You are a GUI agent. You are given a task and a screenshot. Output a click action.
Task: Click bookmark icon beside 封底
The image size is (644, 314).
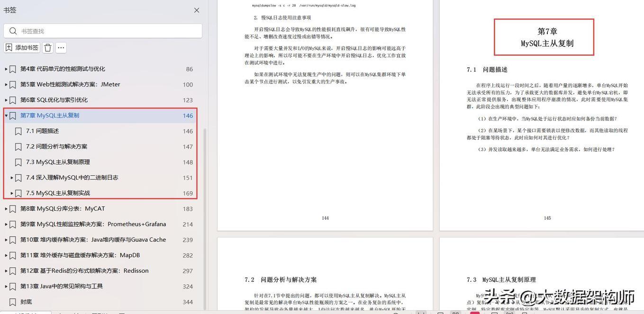13,302
